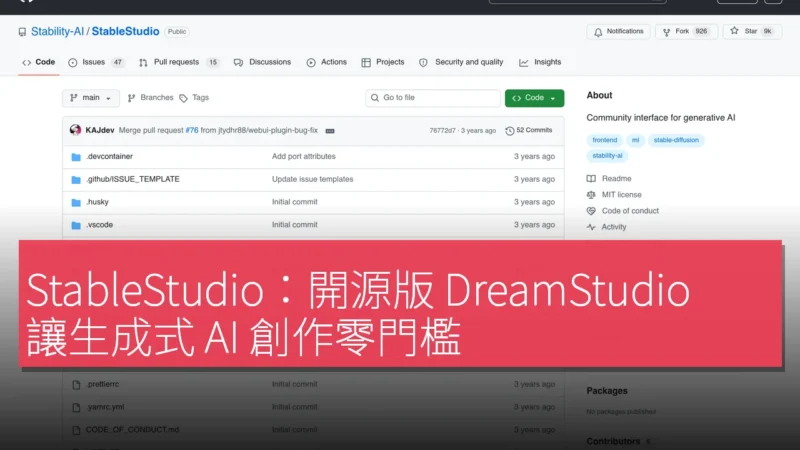800x450 pixels.
Task: Open pull request #76 link
Action: tap(192, 131)
